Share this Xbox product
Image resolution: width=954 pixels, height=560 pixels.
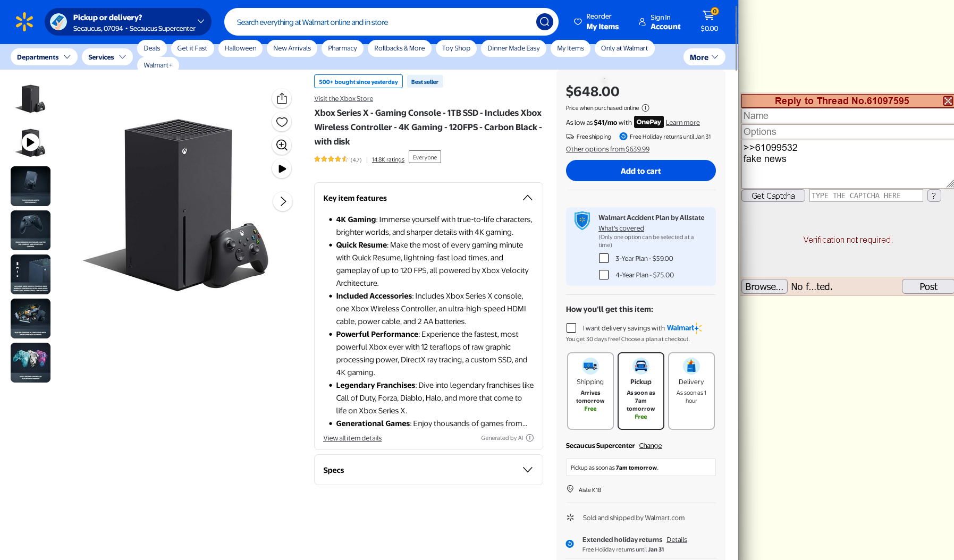pyautogui.click(x=282, y=98)
